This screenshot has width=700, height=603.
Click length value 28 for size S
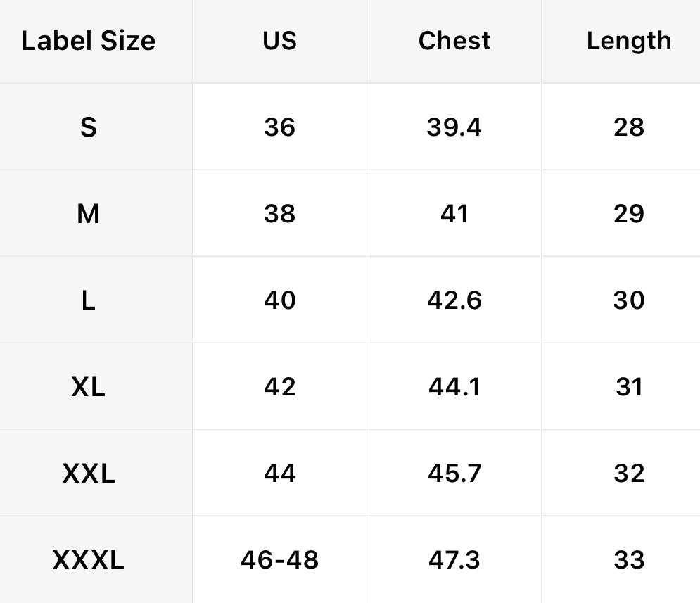click(628, 127)
